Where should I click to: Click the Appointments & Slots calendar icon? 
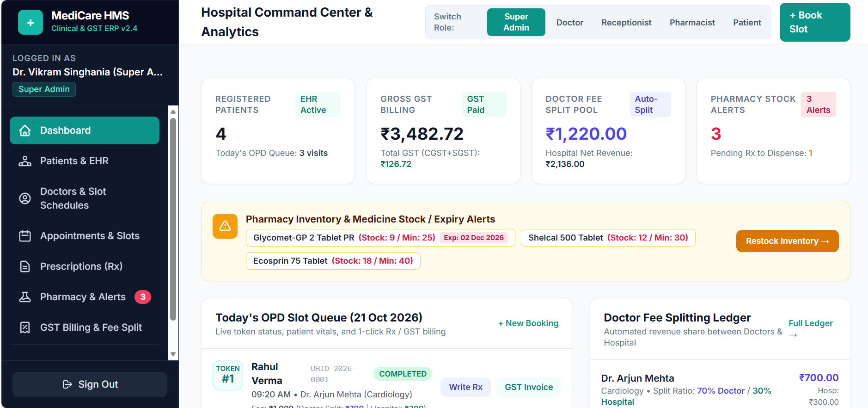pos(25,236)
